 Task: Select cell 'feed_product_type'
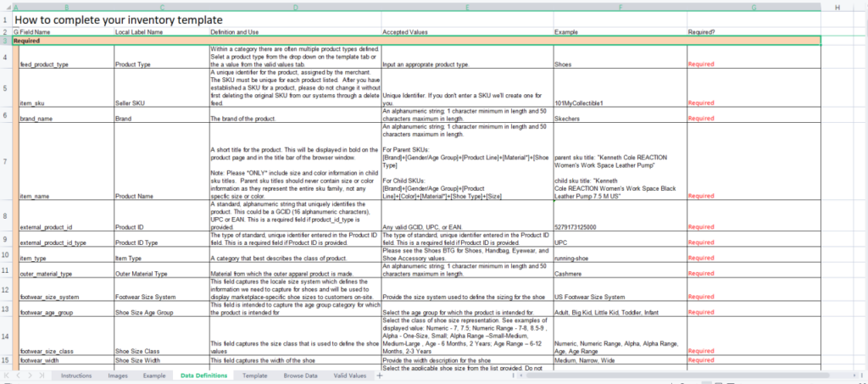(66, 57)
